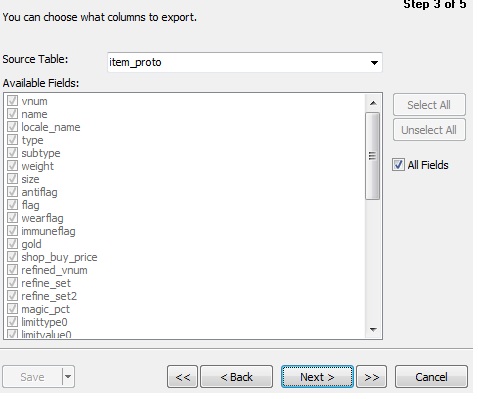
Task: Toggle the refine_set2 field checkbox
Action: 12,296
